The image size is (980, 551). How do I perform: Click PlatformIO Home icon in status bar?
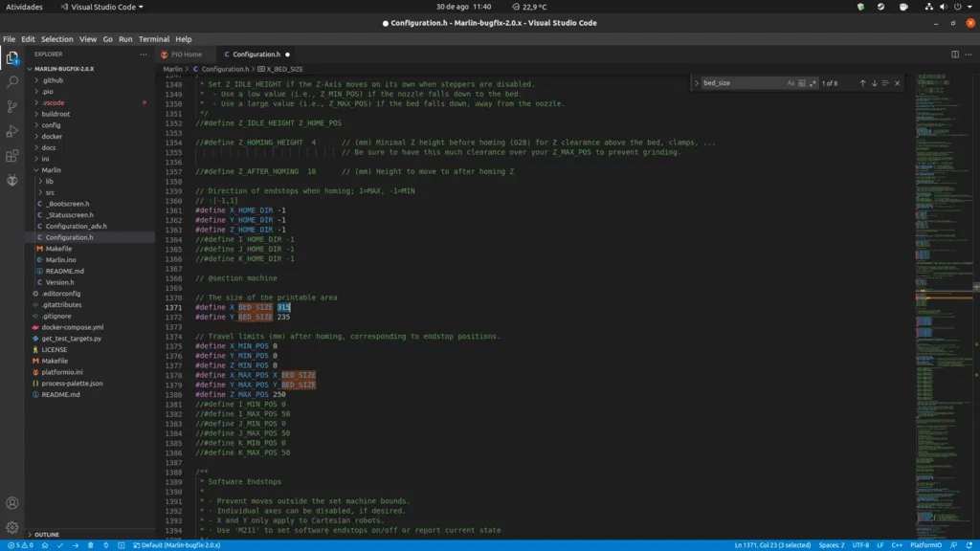click(45, 545)
